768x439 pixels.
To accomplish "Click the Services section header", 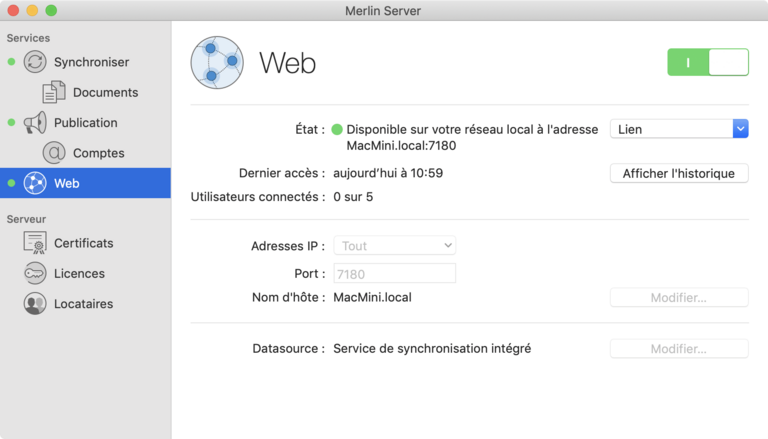I will [28, 38].
